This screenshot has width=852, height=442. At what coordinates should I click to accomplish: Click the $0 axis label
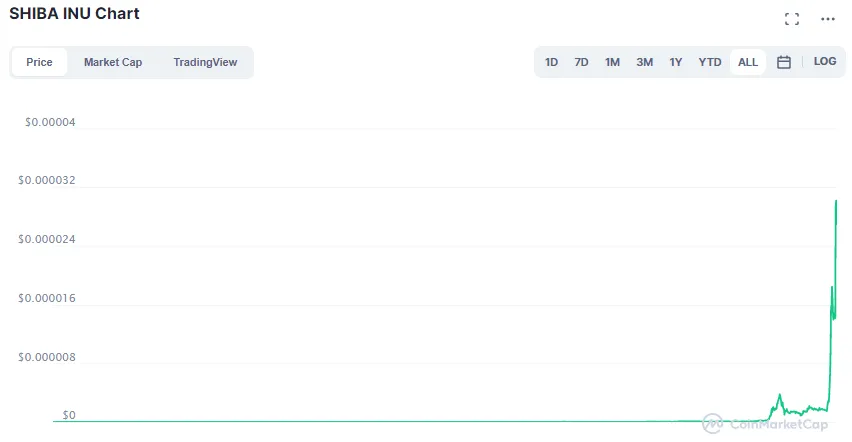pyautogui.click(x=69, y=415)
